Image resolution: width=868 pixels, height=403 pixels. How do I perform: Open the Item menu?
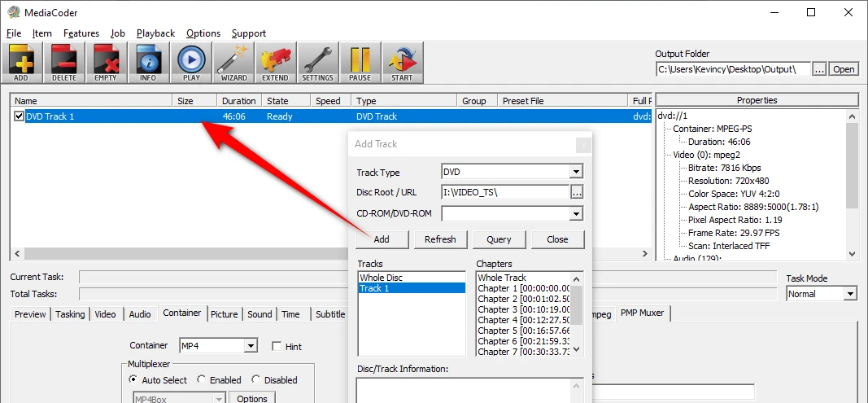tap(42, 33)
